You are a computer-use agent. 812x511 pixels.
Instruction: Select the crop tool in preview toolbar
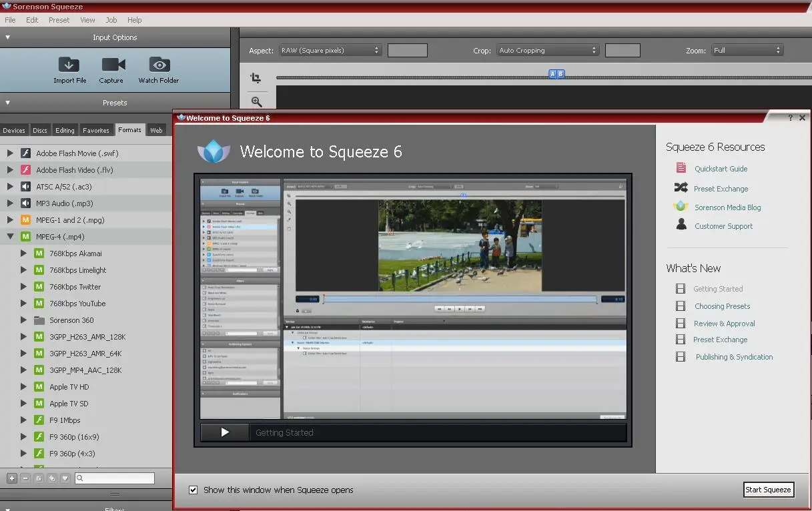256,78
